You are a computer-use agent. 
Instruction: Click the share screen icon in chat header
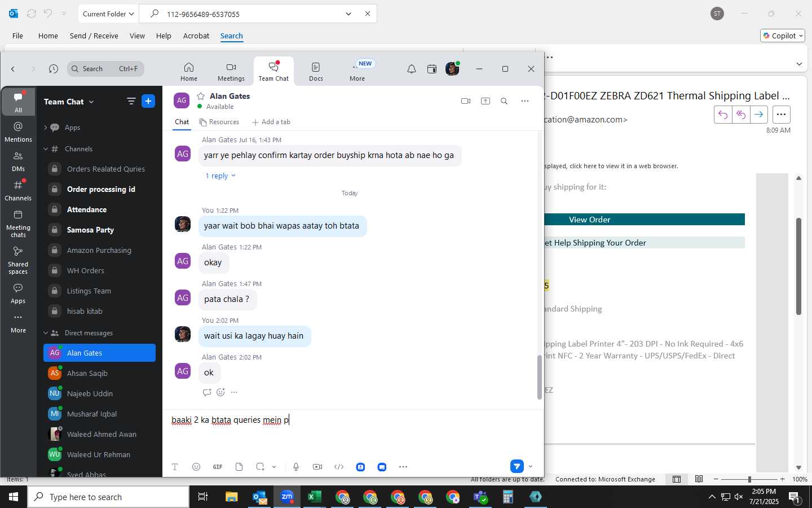click(x=486, y=101)
